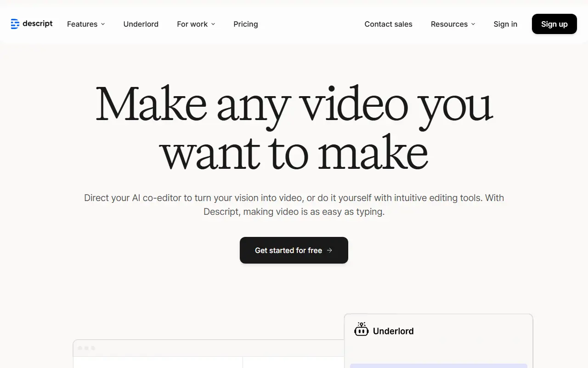Expand the Features dropdown
This screenshot has width=588, height=368.
(85, 24)
